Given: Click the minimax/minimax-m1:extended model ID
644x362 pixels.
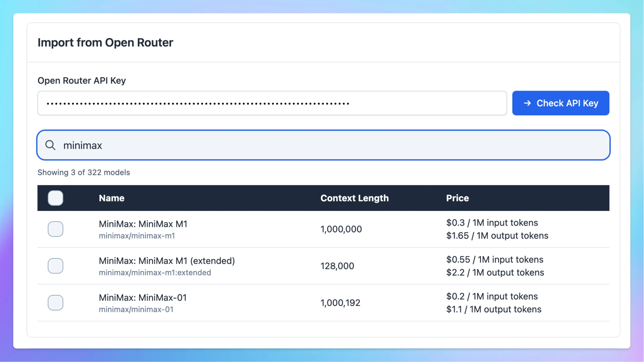Looking at the screenshot, I should tap(155, 272).
